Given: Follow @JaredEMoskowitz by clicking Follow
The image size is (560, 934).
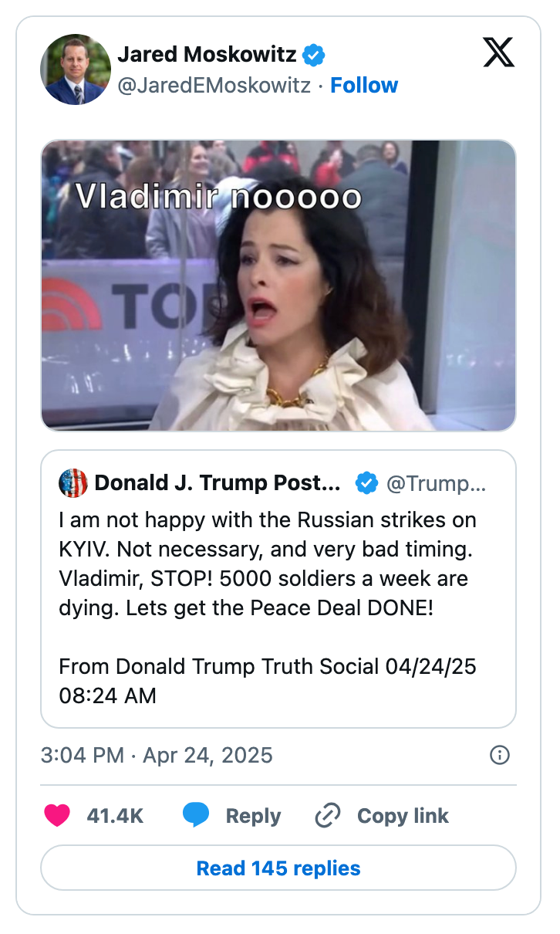Looking at the screenshot, I should point(364,85).
